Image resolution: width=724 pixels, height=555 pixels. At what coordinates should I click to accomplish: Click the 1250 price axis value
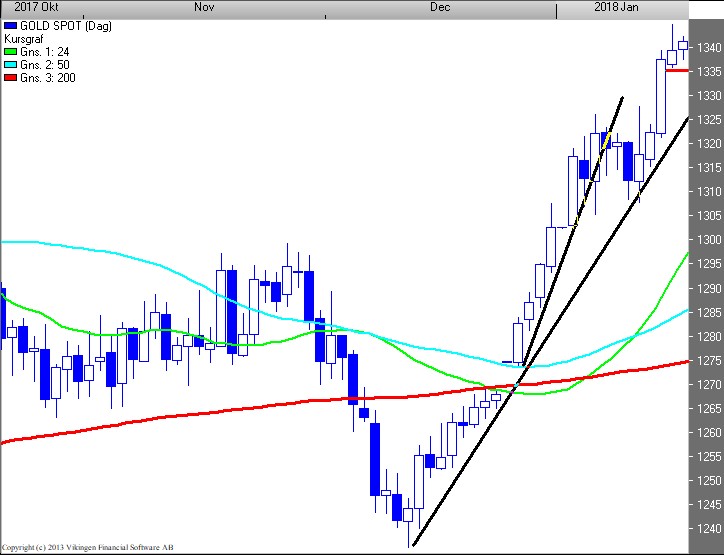click(709, 481)
